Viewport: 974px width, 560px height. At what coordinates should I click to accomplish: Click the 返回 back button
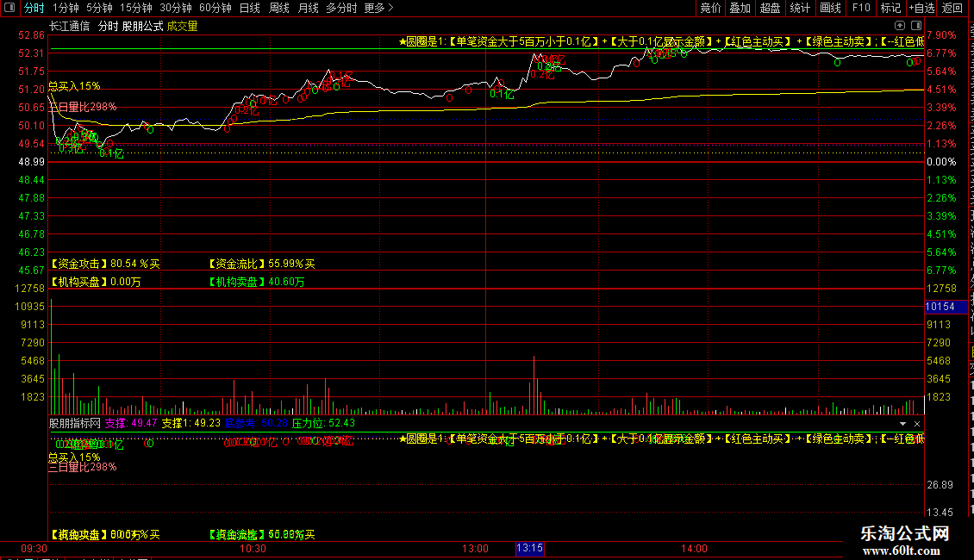(952, 8)
